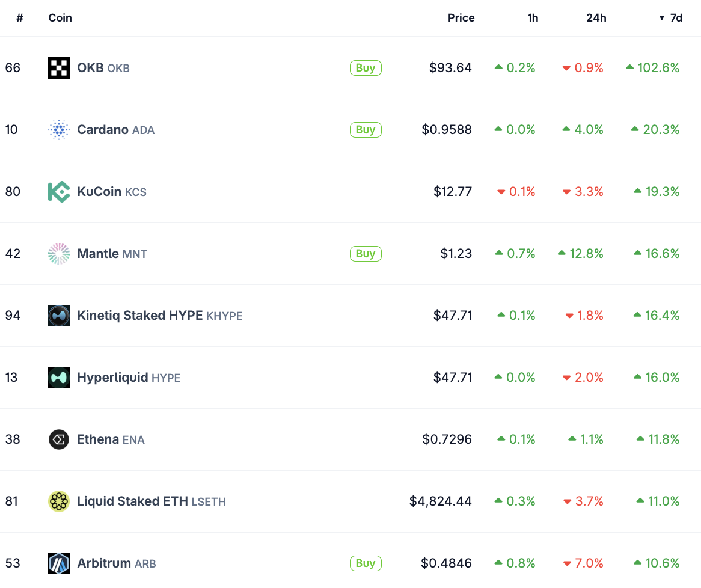
Task: Click the Hyperliquid coin logo
Action: point(58,377)
